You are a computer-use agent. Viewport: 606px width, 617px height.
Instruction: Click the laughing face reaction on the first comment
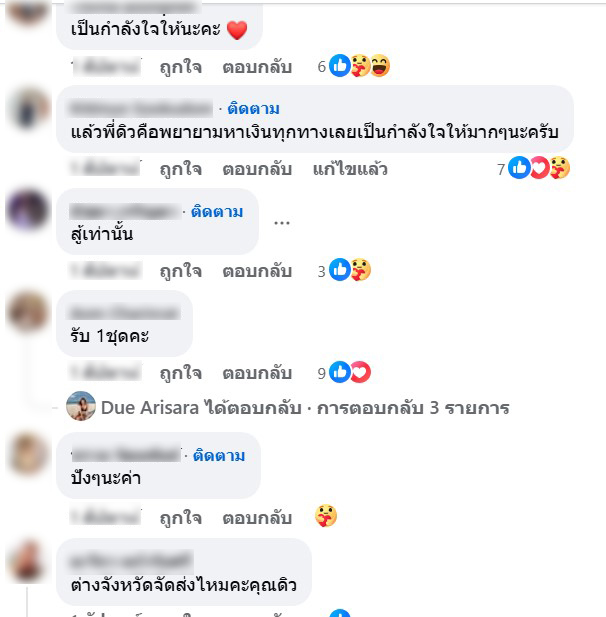tap(380, 65)
